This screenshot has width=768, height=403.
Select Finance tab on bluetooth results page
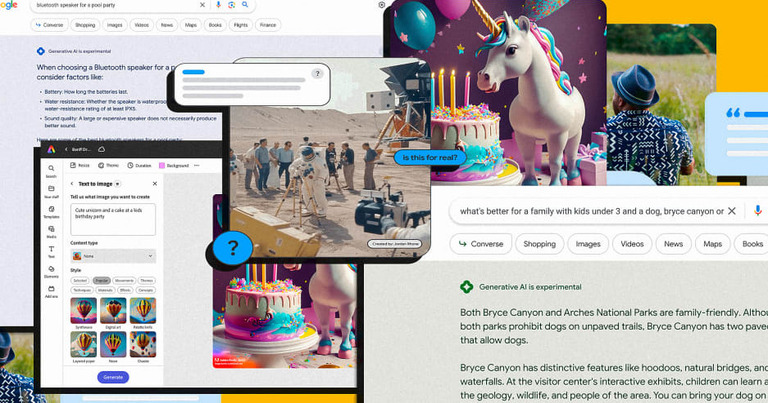(x=268, y=25)
